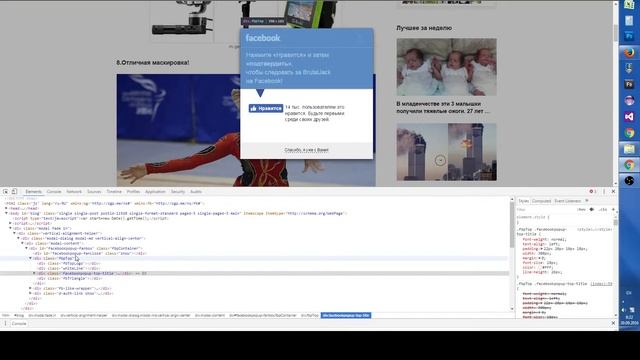Open the DevTools three-dot customize menu
Image resolution: width=640 pixels, height=360 pixels.
click(604, 191)
